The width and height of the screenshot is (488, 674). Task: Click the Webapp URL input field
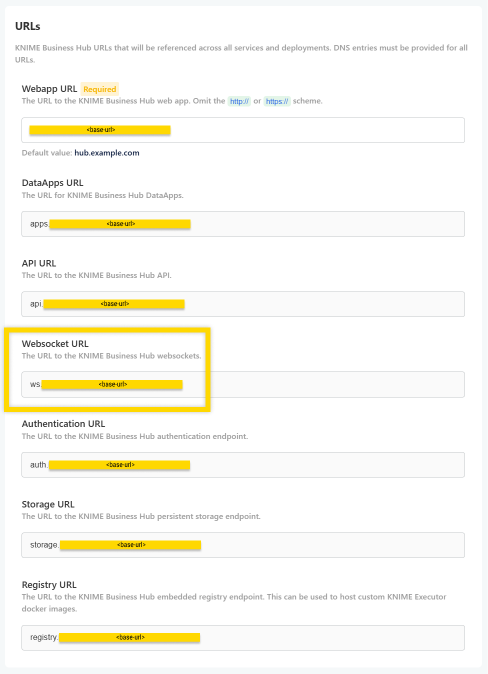coord(243,130)
